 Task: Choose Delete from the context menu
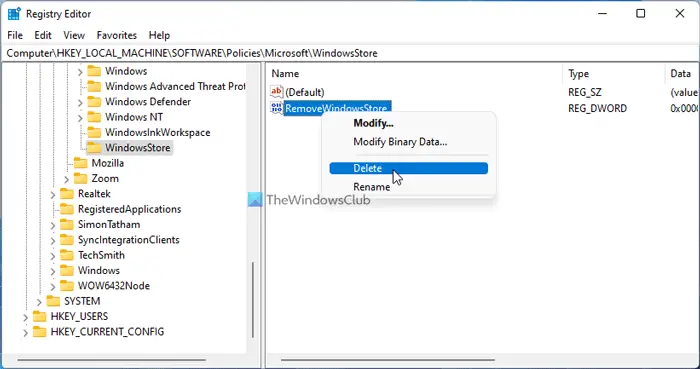click(x=408, y=168)
